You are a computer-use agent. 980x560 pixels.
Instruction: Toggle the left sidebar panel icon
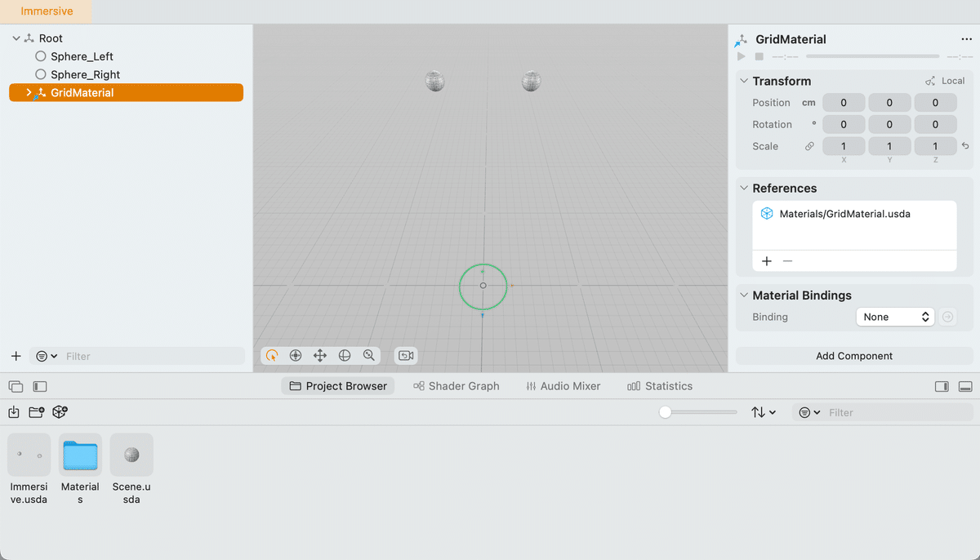40,386
